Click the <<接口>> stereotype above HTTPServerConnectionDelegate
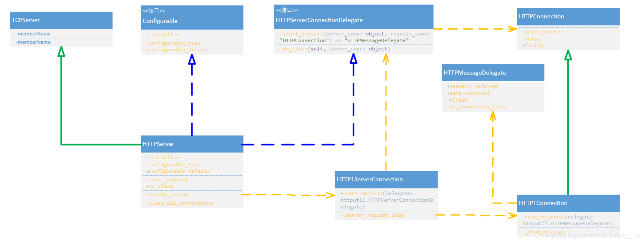Viewport: 644px width, 243px height. pos(287,10)
